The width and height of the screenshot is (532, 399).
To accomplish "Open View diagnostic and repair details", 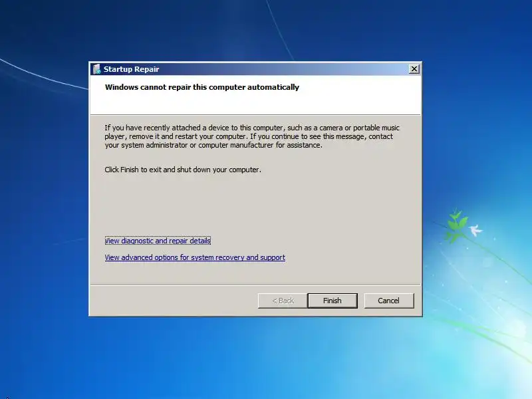I will click(x=158, y=241).
